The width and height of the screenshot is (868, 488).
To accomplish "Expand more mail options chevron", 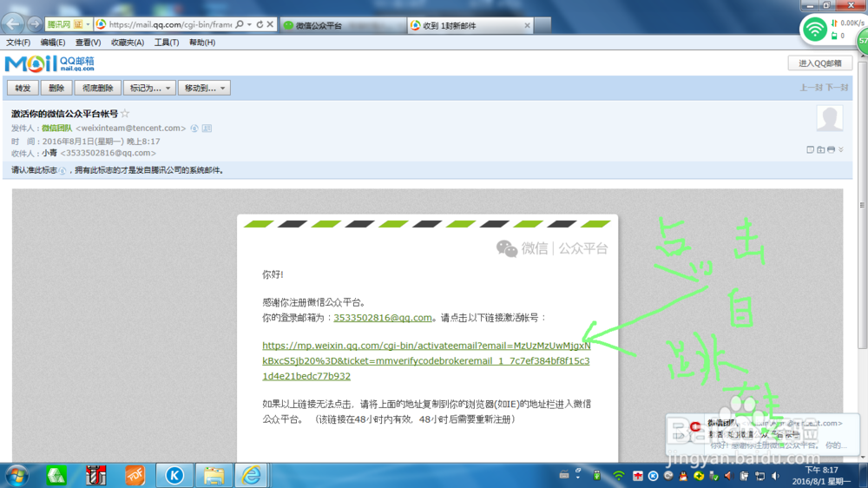I will [841, 149].
